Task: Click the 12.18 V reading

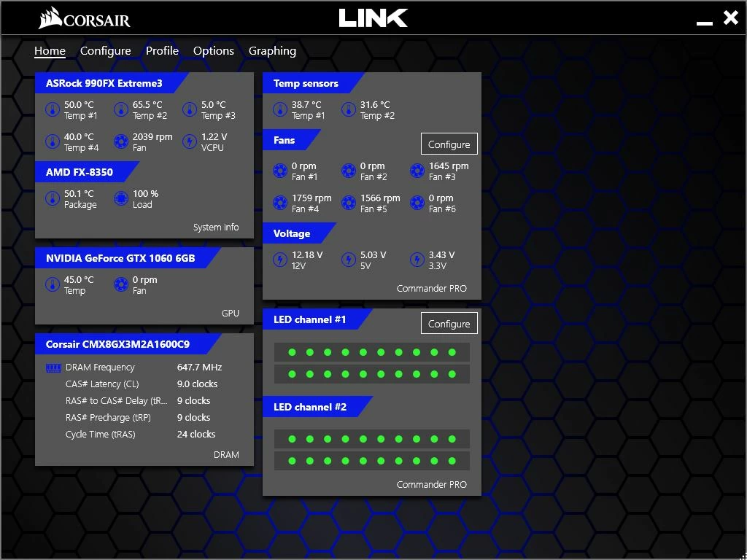Action: 307,255
